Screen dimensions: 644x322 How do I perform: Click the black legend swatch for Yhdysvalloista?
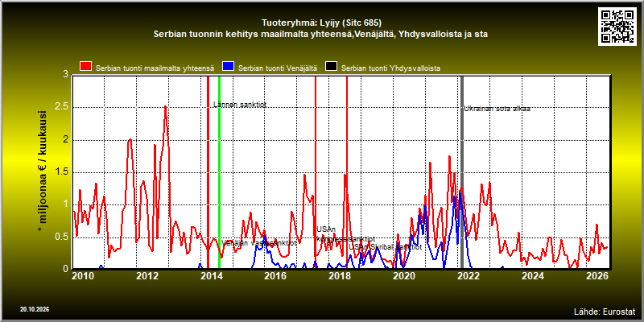pos(331,66)
